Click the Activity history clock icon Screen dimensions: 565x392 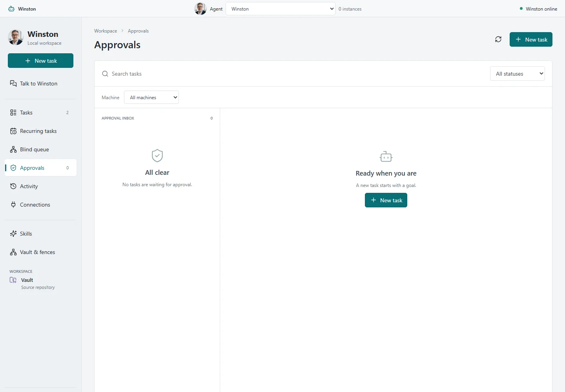[x=13, y=186]
